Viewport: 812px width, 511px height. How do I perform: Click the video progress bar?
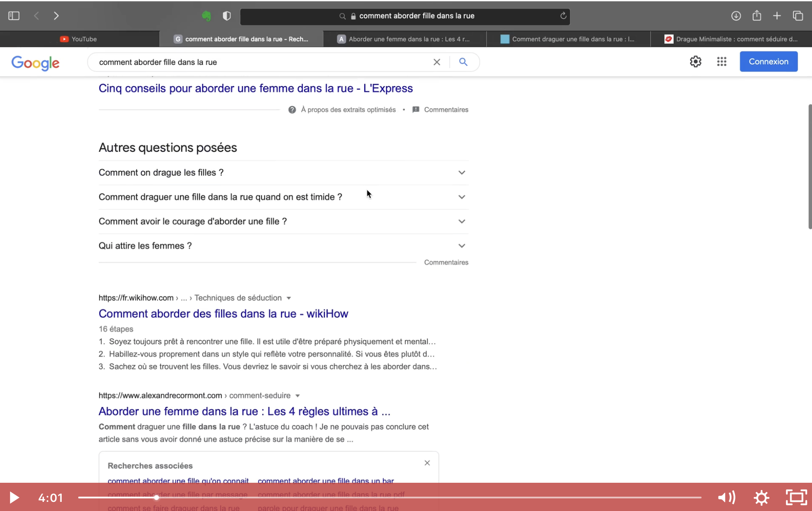tap(389, 498)
